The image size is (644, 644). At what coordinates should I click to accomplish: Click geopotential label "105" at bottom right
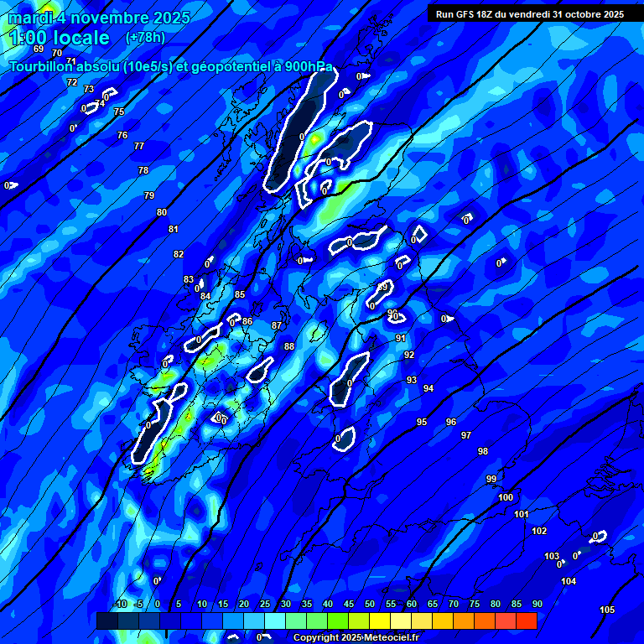tap(607, 610)
